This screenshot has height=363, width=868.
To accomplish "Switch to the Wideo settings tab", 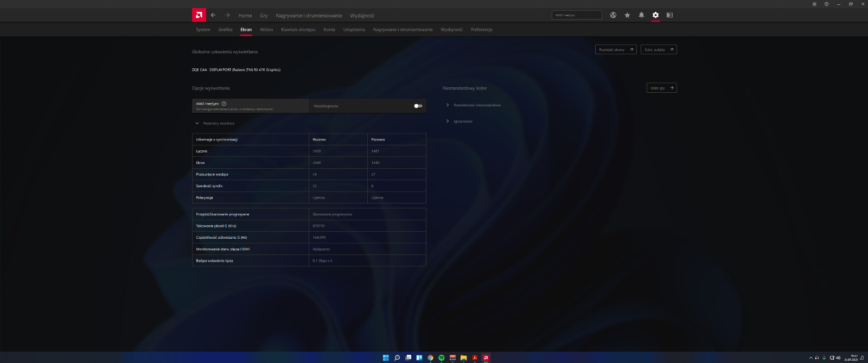I will pos(266,30).
